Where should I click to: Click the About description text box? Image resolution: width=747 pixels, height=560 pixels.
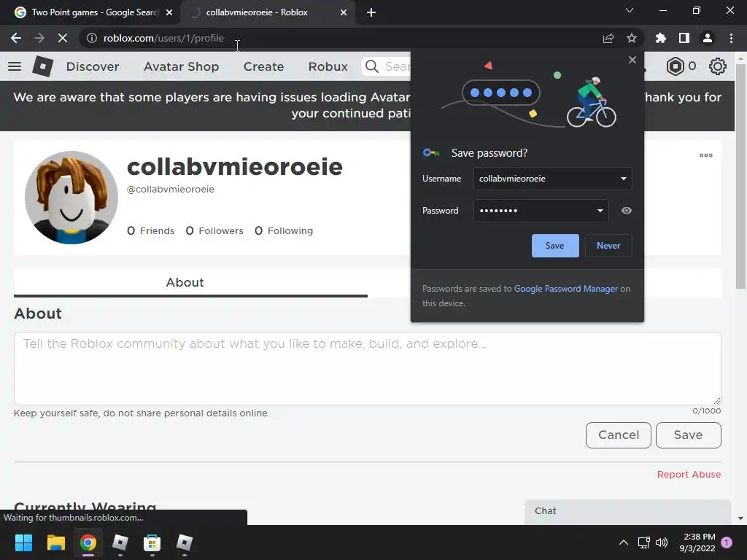coord(368,368)
